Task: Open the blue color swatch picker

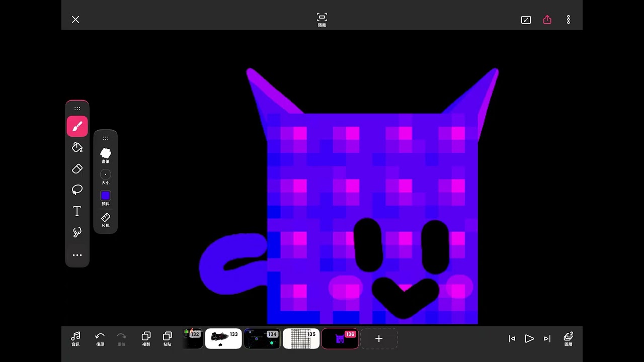Action: tap(105, 198)
